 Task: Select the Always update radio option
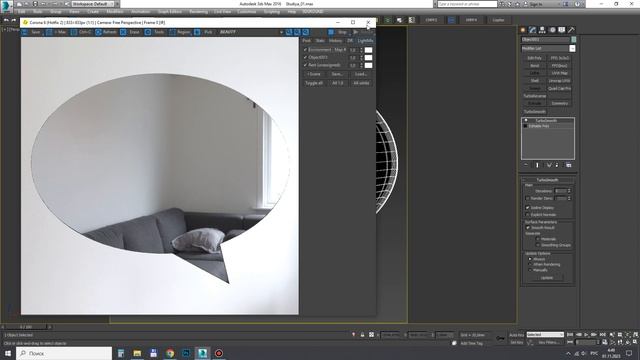[x=530, y=259]
